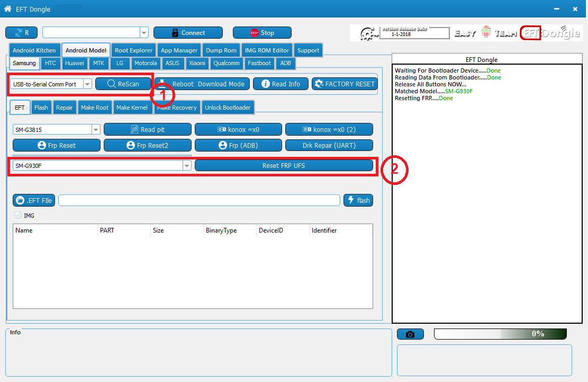The height and width of the screenshot is (382, 588).
Task: Open the Repair sub-tab
Action: (x=64, y=108)
